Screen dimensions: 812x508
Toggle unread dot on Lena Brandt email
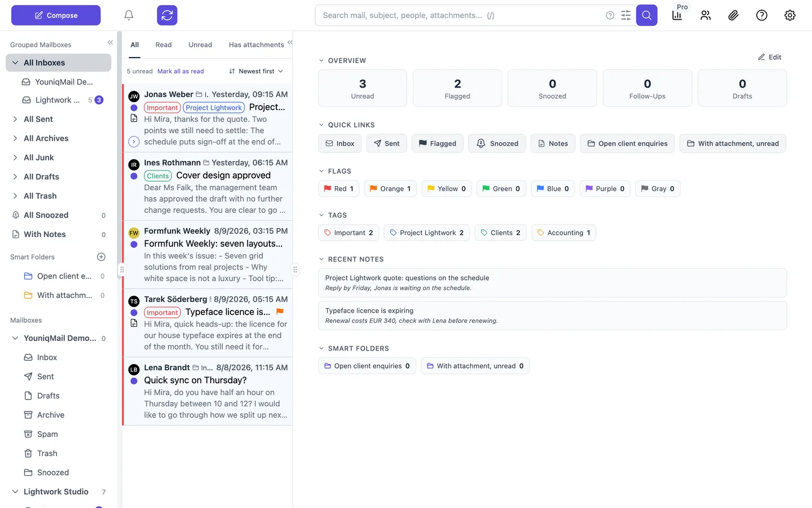134,381
